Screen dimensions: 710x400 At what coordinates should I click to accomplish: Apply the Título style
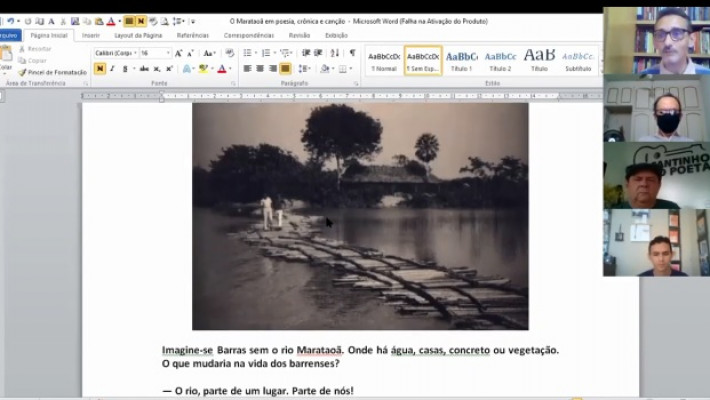tap(539, 61)
